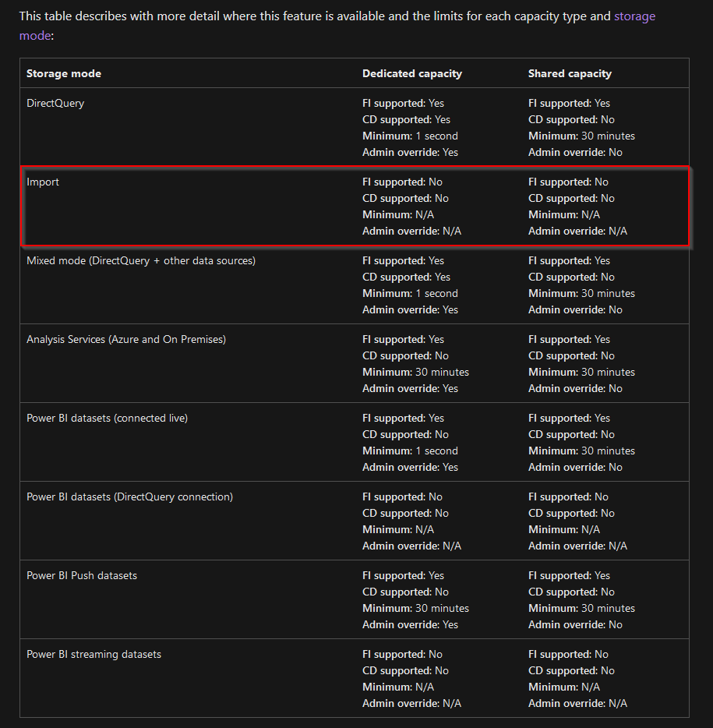Viewport: 713px width, 728px height.
Task: Select the Power BI datasets (DirectQuery connection) label
Action: tap(129, 497)
